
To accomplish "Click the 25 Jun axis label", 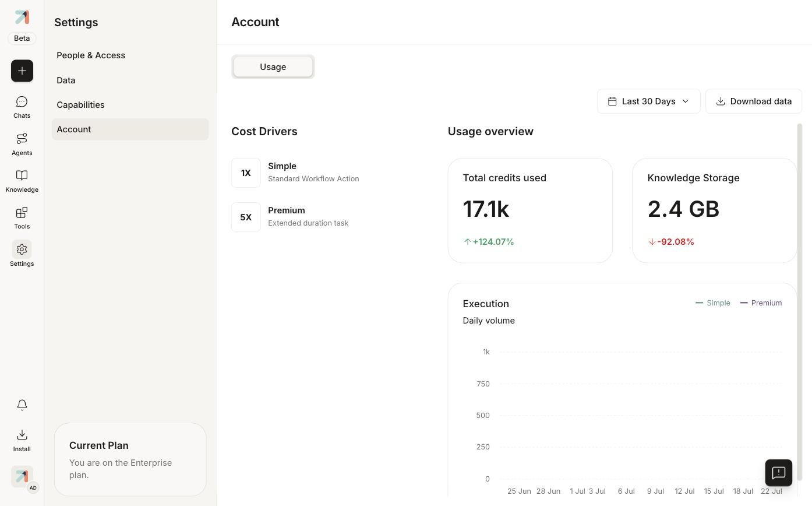I will pyautogui.click(x=519, y=491).
